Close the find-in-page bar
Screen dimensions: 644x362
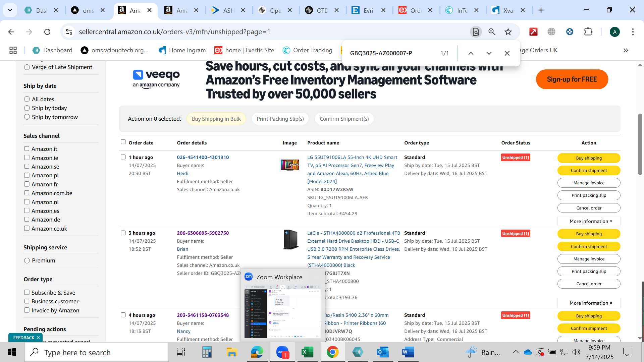[507, 53]
